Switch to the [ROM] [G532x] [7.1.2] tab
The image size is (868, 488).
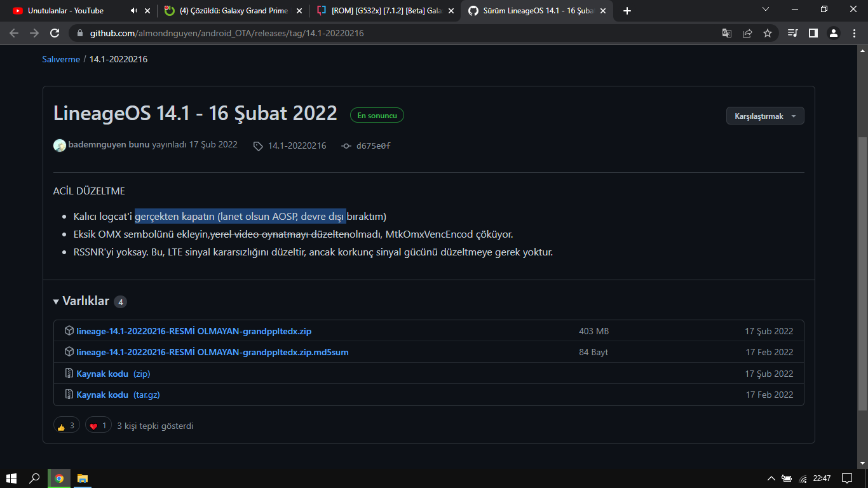[384, 11]
